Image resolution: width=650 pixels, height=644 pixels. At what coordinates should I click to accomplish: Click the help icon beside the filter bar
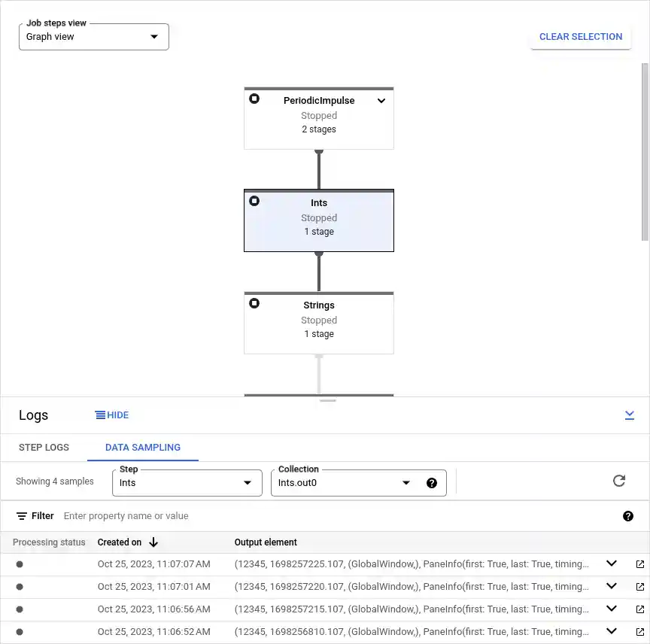click(628, 516)
